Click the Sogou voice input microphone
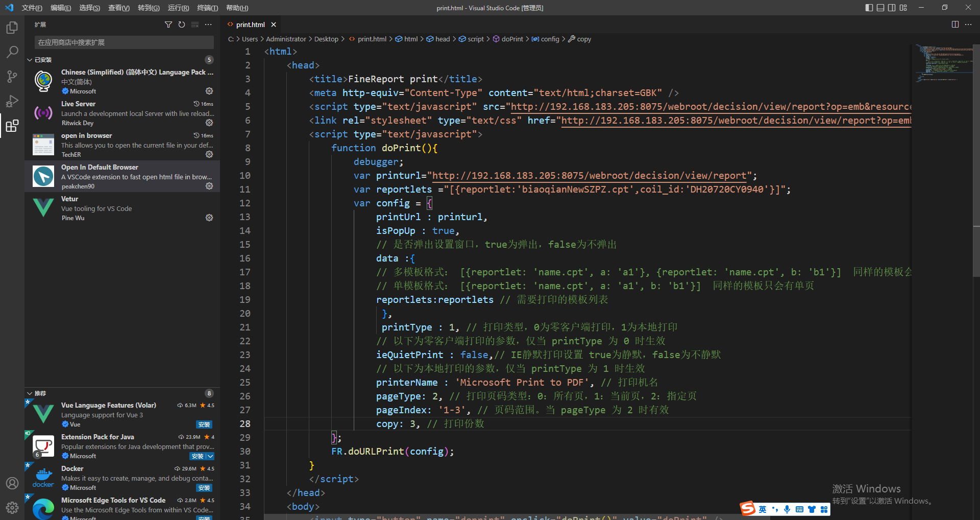The width and height of the screenshot is (980, 520). pyautogui.click(x=787, y=509)
